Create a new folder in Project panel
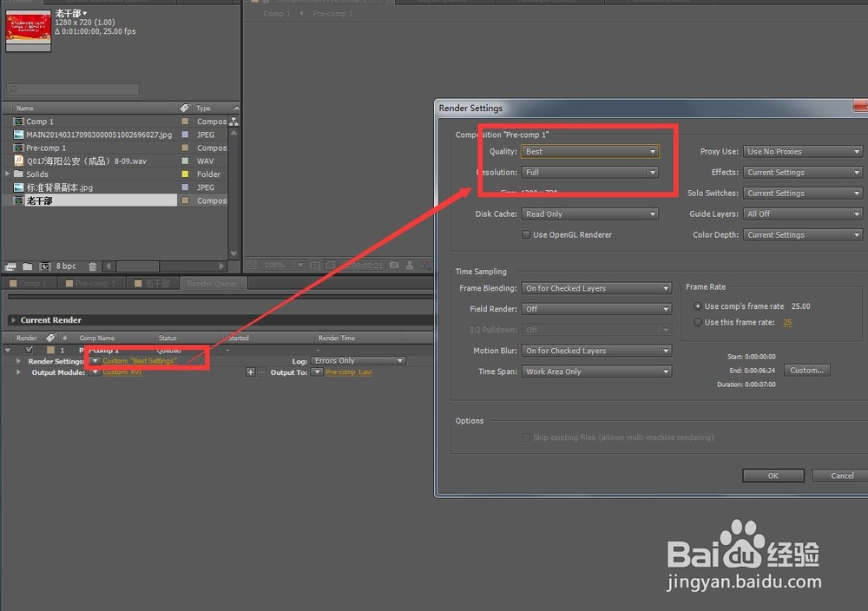 [27, 266]
